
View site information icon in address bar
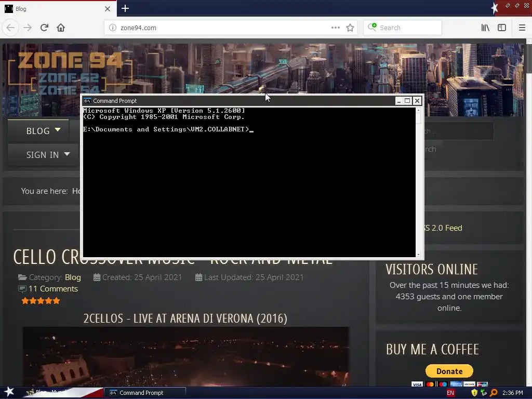(113, 28)
